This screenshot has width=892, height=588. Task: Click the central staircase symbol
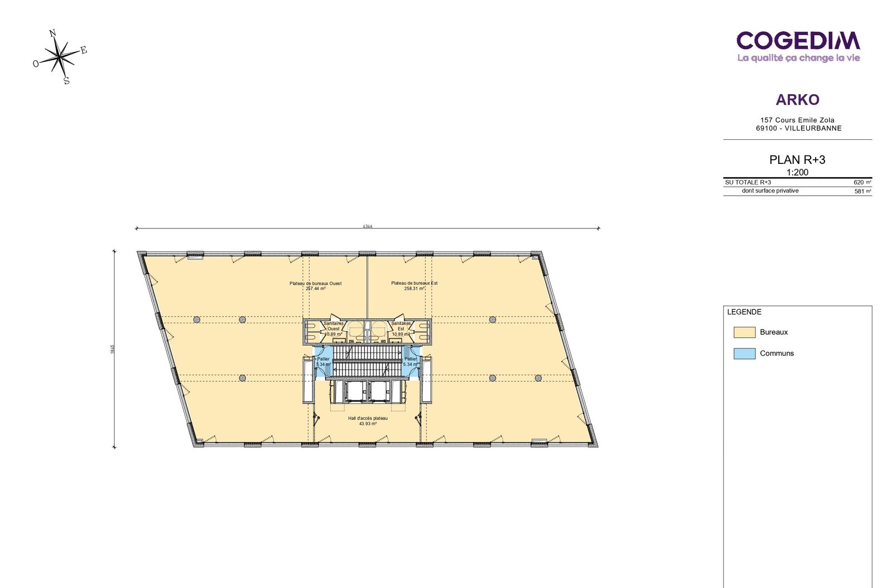(367, 361)
